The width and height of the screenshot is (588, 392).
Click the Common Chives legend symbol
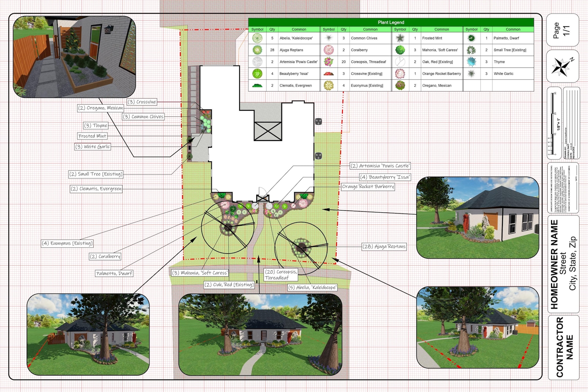(x=328, y=38)
